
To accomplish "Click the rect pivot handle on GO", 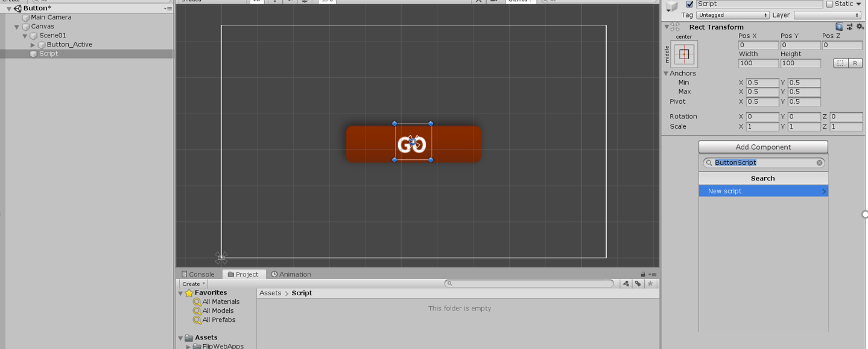I will [x=413, y=142].
